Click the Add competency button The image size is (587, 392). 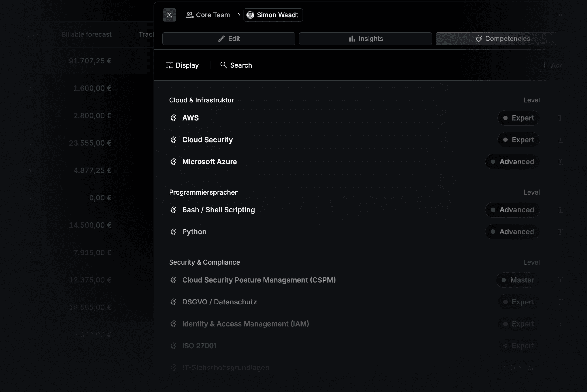coord(552,65)
